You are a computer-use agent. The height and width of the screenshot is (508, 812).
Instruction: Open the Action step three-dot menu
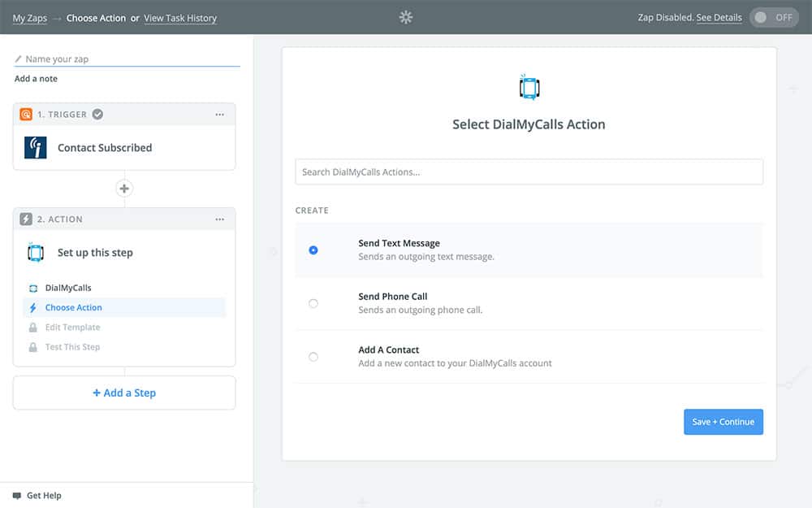pos(219,219)
